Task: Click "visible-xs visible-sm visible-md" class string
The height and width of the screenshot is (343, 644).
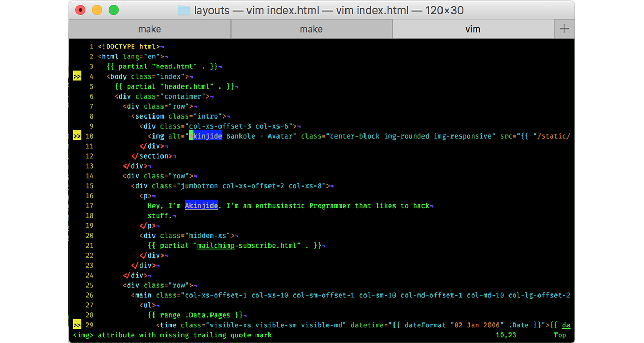Action: [276, 325]
